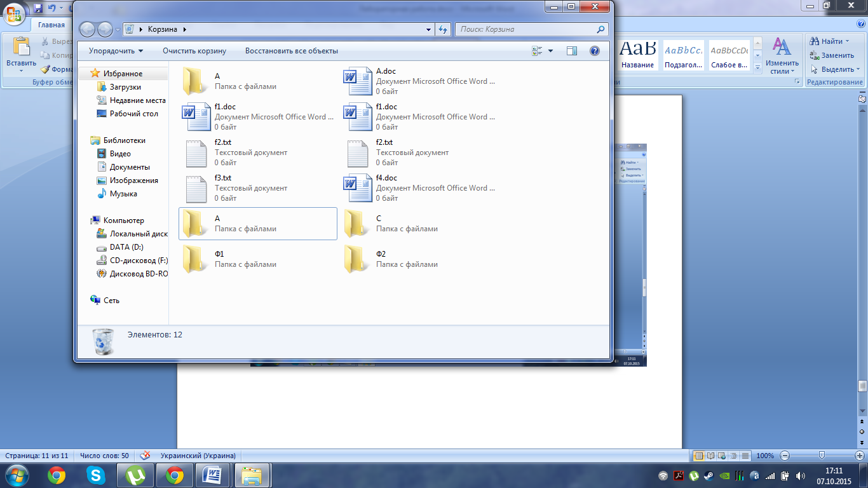Image resolution: width=868 pixels, height=488 pixels.
Task: Click the Paste clipboard icon in Word
Action: coord(22,47)
